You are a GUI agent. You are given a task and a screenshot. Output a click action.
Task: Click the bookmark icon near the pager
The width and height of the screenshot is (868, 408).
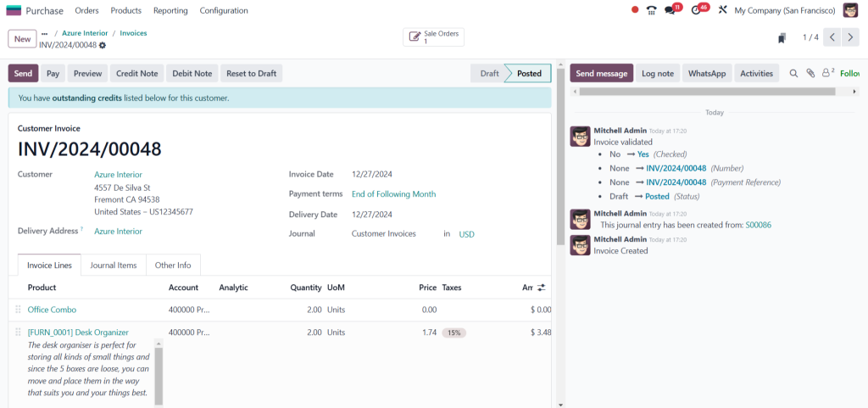click(x=782, y=38)
